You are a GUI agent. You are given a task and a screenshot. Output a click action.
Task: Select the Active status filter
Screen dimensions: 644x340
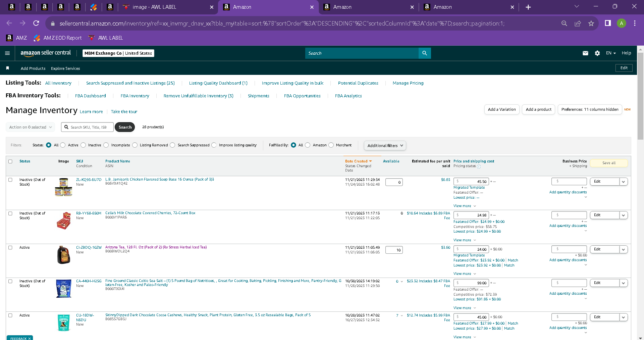coord(63,145)
